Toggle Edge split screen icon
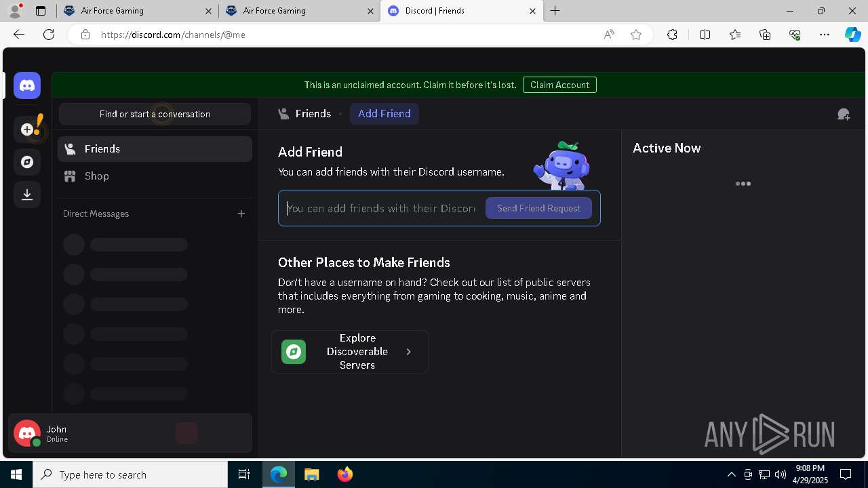Image resolution: width=868 pixels, height=488 pixels. tap(705, 35)
